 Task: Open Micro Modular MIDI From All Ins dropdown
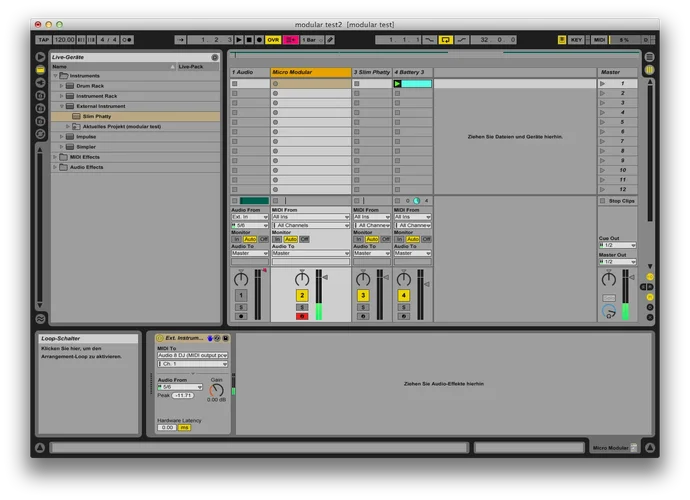tap(311, 217)
